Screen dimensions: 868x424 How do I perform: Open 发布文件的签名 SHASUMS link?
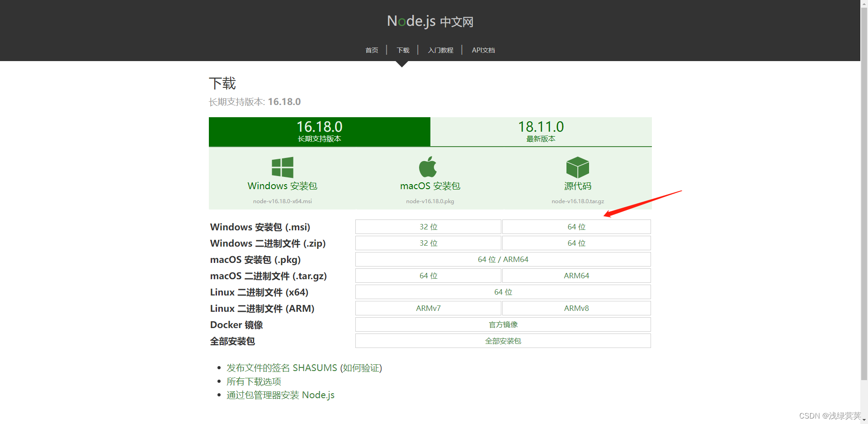pyautogui.click(x=282, y=368)
